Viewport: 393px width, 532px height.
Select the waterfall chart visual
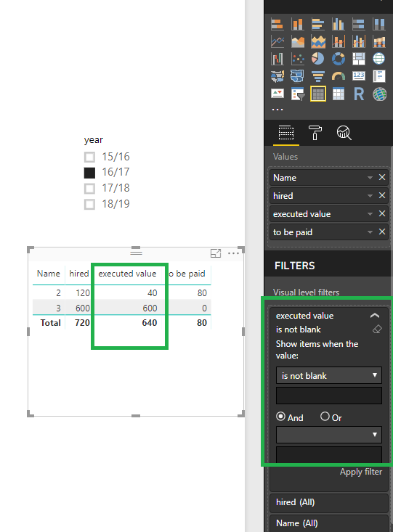[277, 59]
